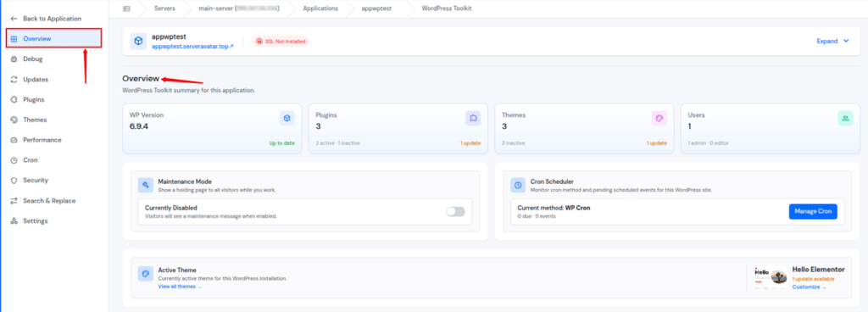Click the Updates refresh icon in the sidebar

[14, 79]
